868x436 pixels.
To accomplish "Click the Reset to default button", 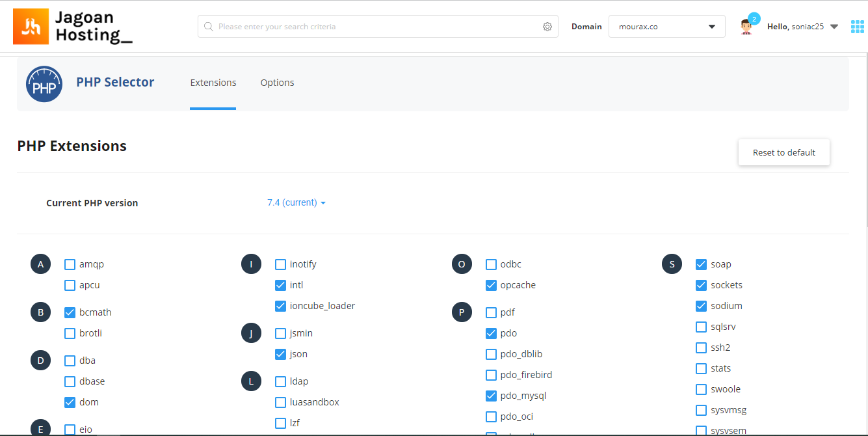I will coord(784,152).
